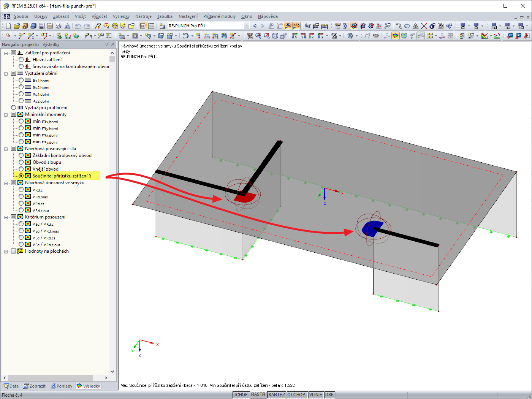The width and height of the screenshot is (532, 399).
Task: Expand Hodnoty na plochách node
Action: tap(6, 251)
